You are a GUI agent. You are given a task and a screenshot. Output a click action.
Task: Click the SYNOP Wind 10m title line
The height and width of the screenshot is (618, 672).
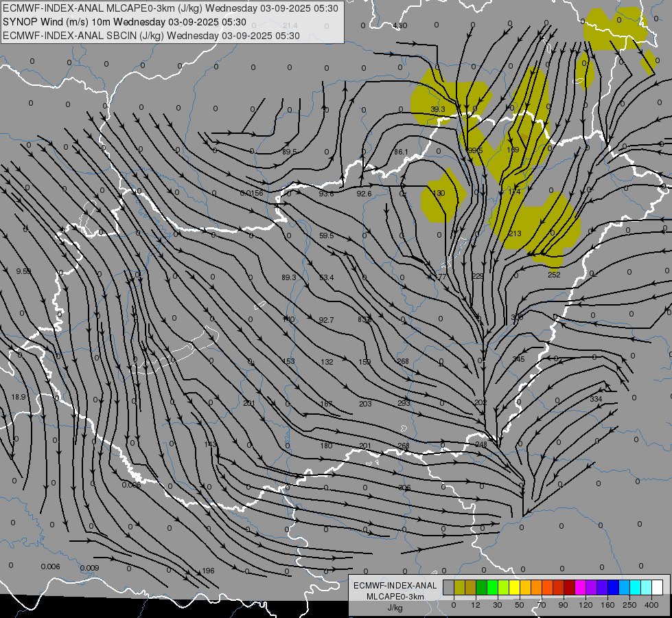(x=124, y=22)
